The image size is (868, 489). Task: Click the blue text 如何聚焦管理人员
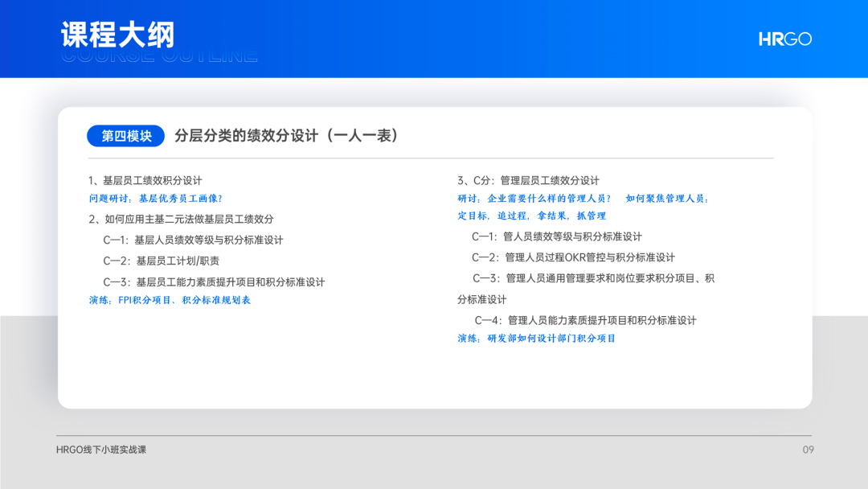(x=667, y=199)
